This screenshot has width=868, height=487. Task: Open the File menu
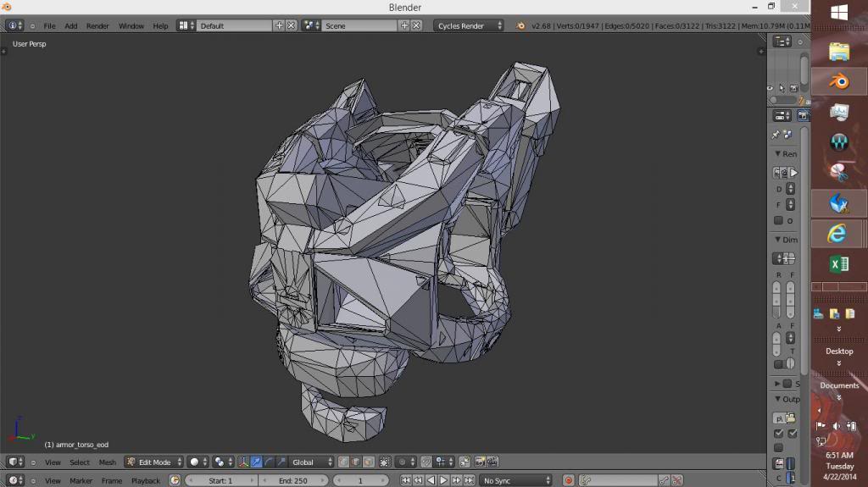[49, 26]
